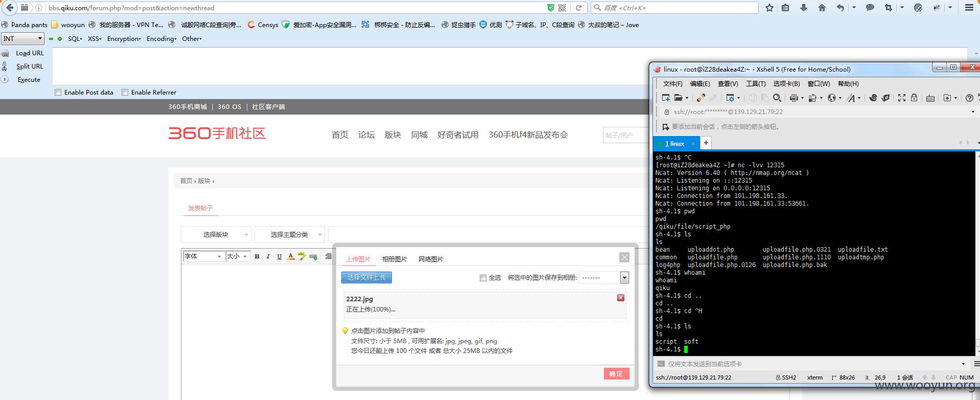
Task: Click the Xshell ssh address bar
Action: pyautogui.click(x=818, y=112)
